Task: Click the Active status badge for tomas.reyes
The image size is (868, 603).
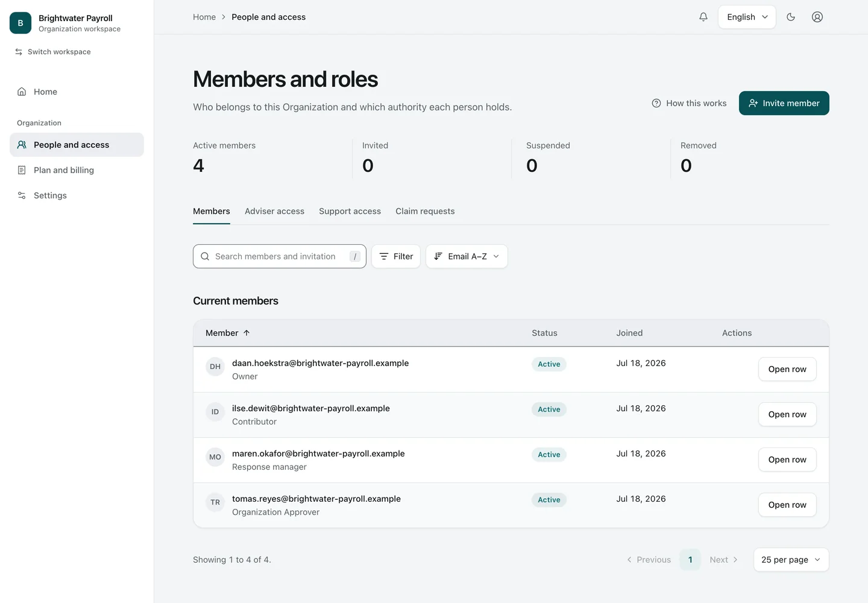Action: [549, 500]
